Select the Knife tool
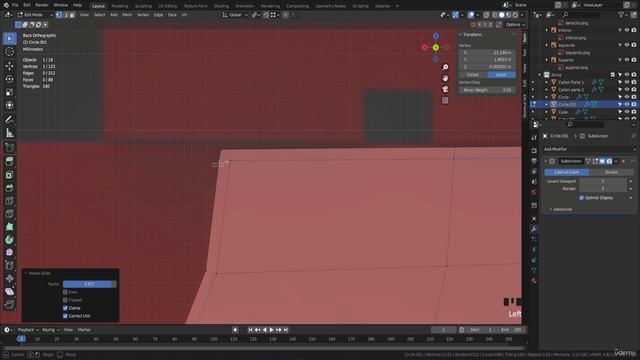Viewport: 640px width, 360px height. pyautogui.click(x=9, y=214)
